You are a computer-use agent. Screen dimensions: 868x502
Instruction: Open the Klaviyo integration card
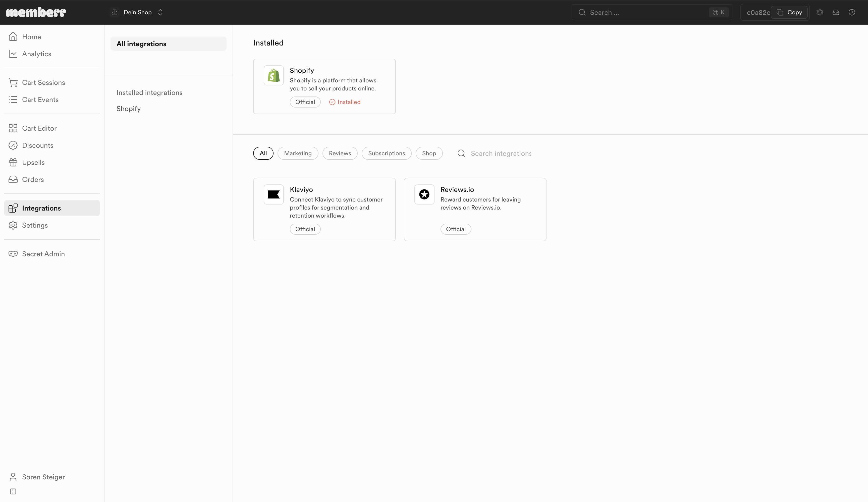324,210
